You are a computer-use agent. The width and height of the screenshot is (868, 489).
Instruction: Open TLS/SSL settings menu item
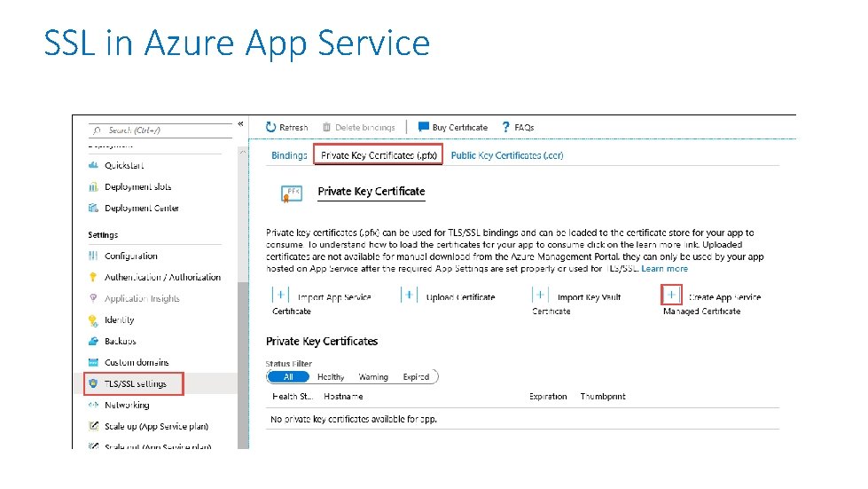tap(136, 383)
